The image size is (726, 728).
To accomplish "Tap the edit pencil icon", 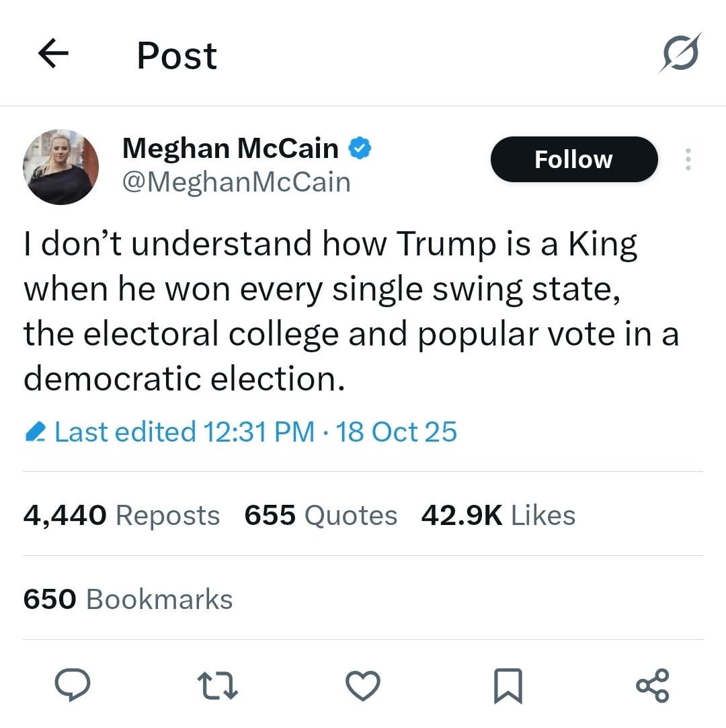I will point(34,432).
